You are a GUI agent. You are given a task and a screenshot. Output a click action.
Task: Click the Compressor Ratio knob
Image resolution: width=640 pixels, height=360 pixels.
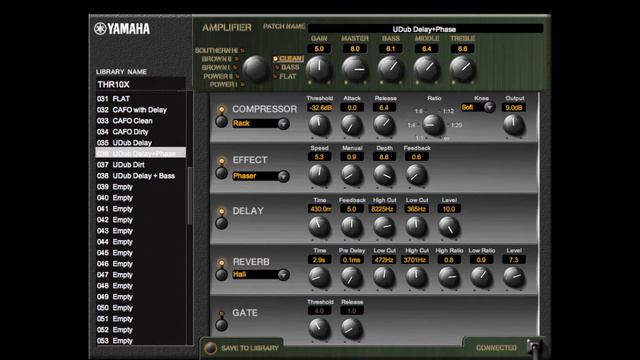433,124
